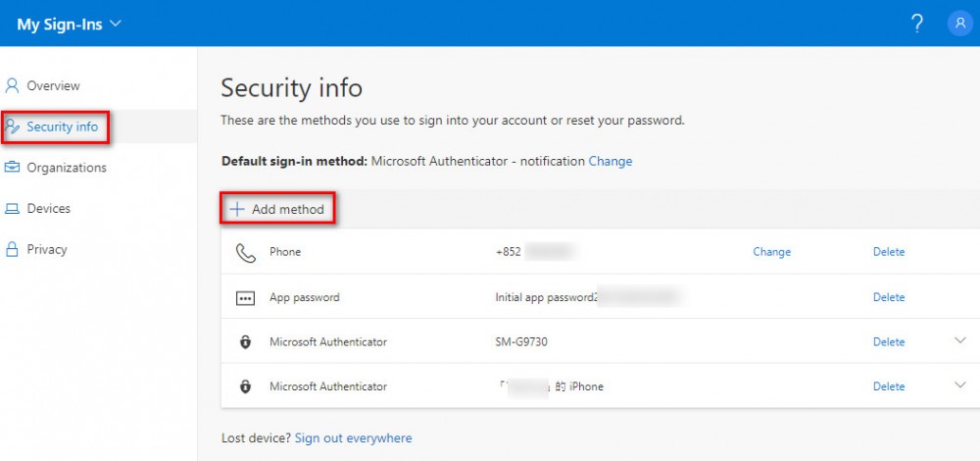Open help via the question mark icon

click(x=917, y=24)
